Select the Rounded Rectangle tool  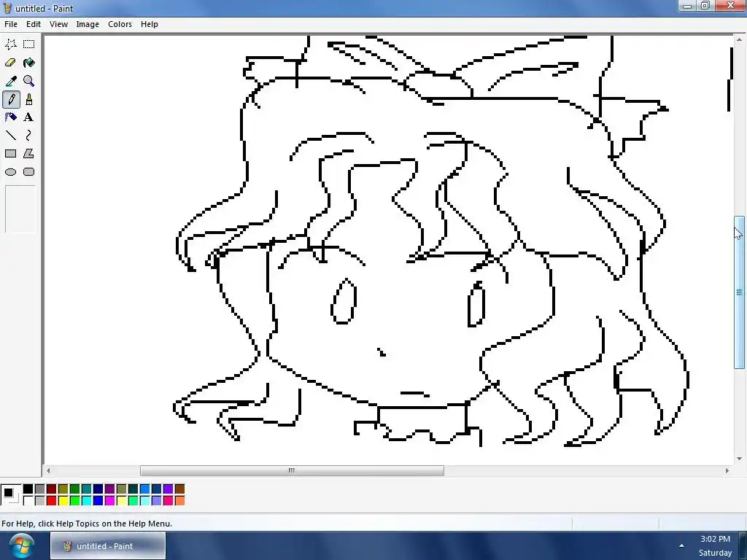click(x=29, y=172)
